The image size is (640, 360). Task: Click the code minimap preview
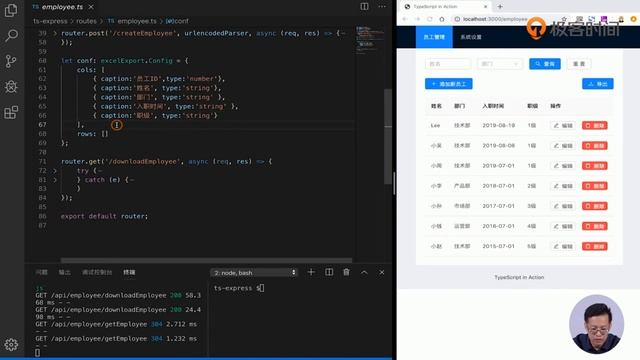coord(370,40)
